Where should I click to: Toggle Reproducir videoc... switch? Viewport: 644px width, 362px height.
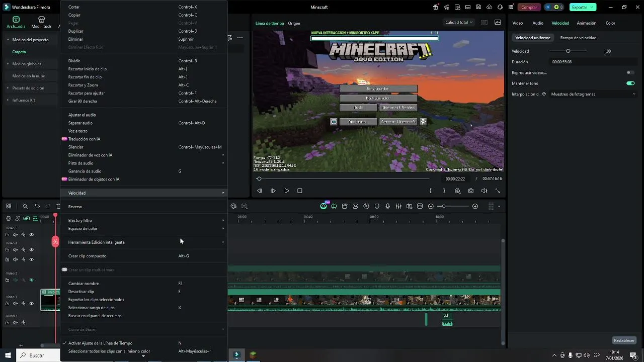click(630, 72)
